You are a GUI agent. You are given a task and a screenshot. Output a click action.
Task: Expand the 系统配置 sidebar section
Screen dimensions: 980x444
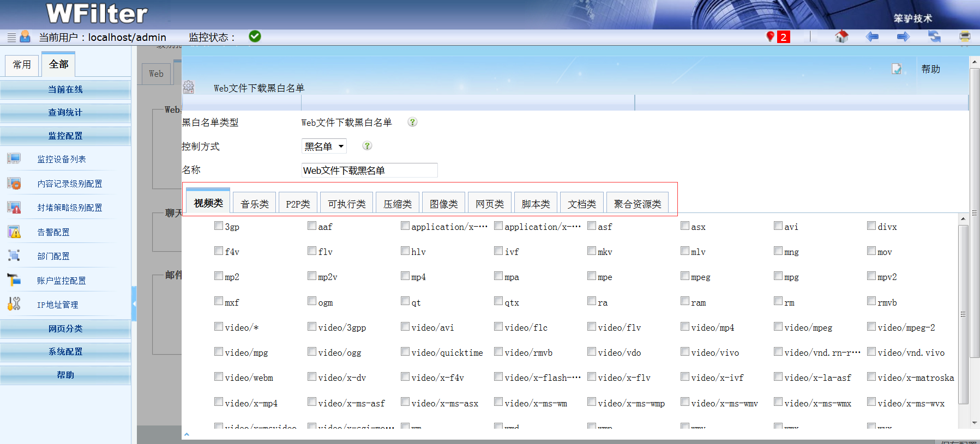(65, 352)
